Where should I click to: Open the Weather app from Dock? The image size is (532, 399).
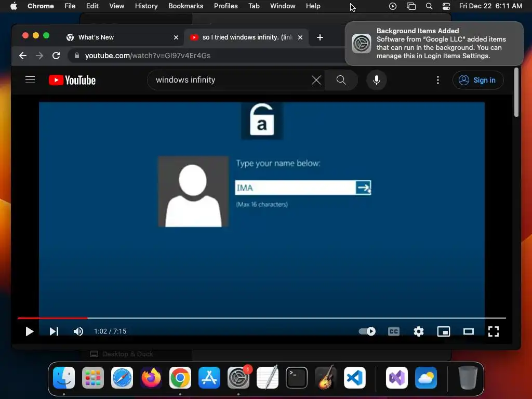coord(426,378)
